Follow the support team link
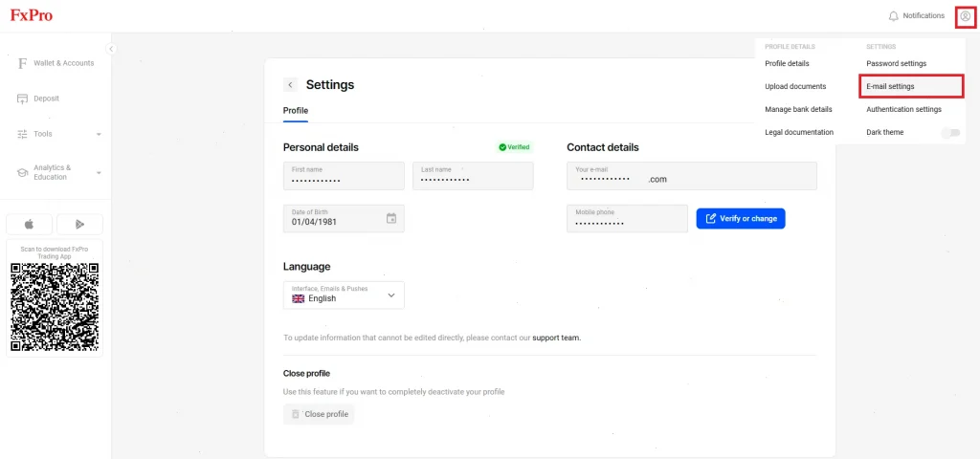This screenshot has height=459, width=980. click(556, 338)
